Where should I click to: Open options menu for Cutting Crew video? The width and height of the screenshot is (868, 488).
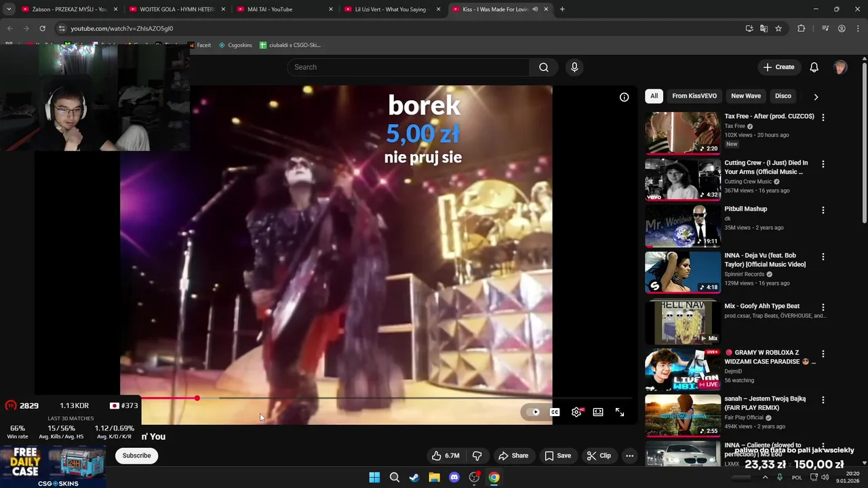[823, 164]
